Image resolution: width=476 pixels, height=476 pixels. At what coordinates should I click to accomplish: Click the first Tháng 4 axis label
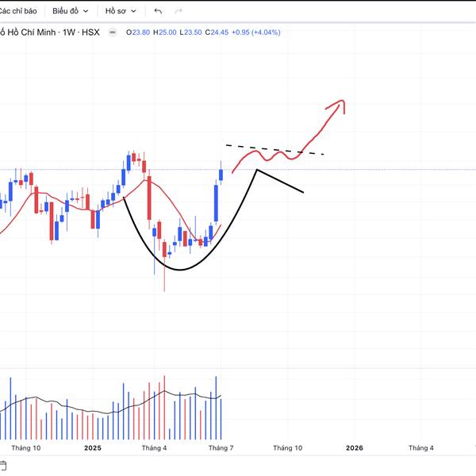[154, 447]
